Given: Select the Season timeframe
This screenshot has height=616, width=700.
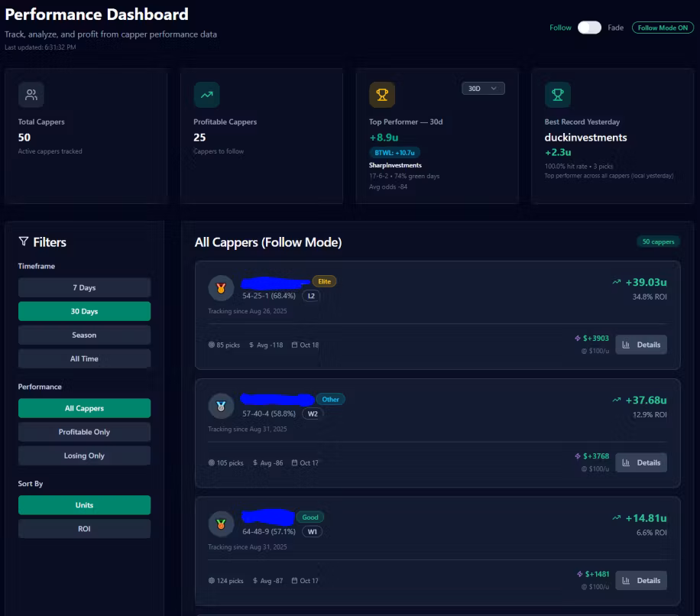Looking at the screenshot, I should 84,335.
